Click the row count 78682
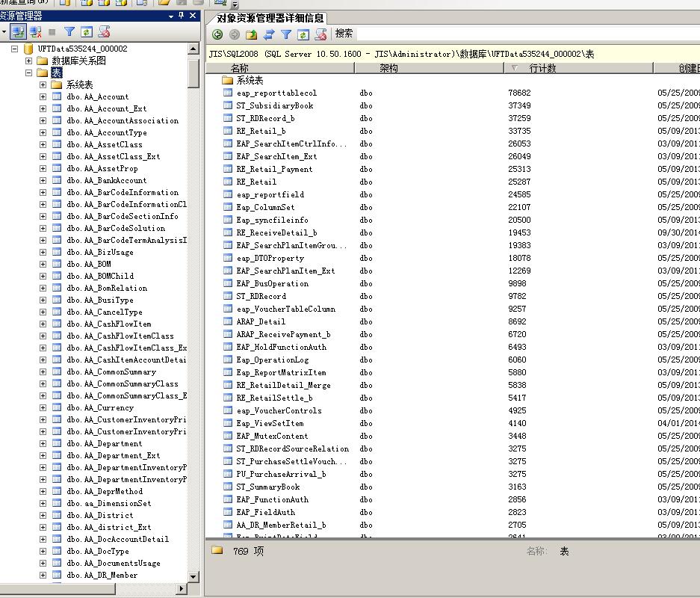700x598 pixels. (519, 93)
